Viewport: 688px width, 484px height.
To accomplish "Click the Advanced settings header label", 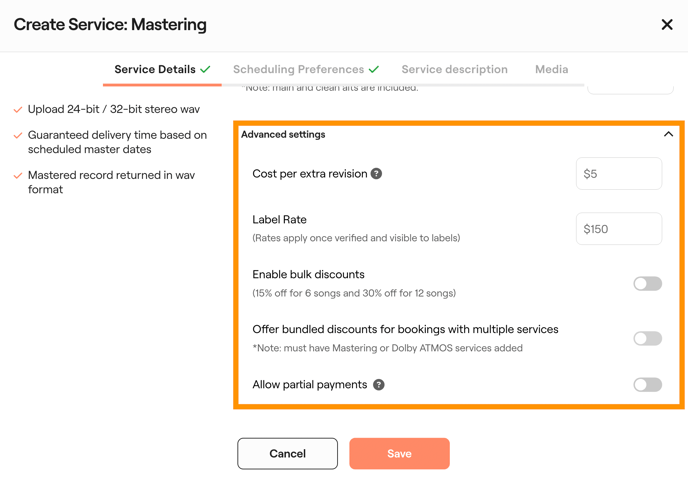I will pos(283,134).
